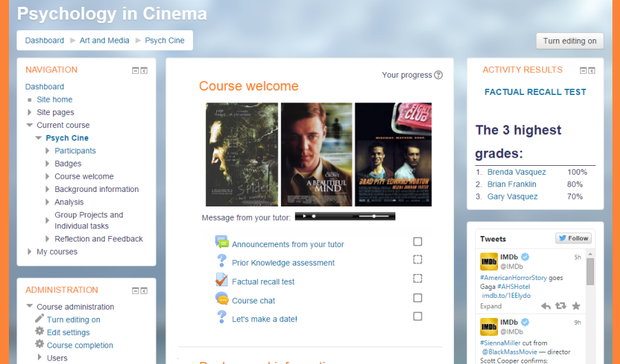
Task: Open Brenda Vasquez's profile link
Action: [x=516, y=172]
